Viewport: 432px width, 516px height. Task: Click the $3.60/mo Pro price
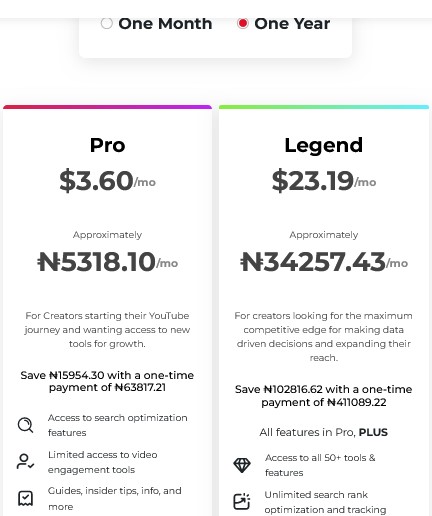(107, 181)
